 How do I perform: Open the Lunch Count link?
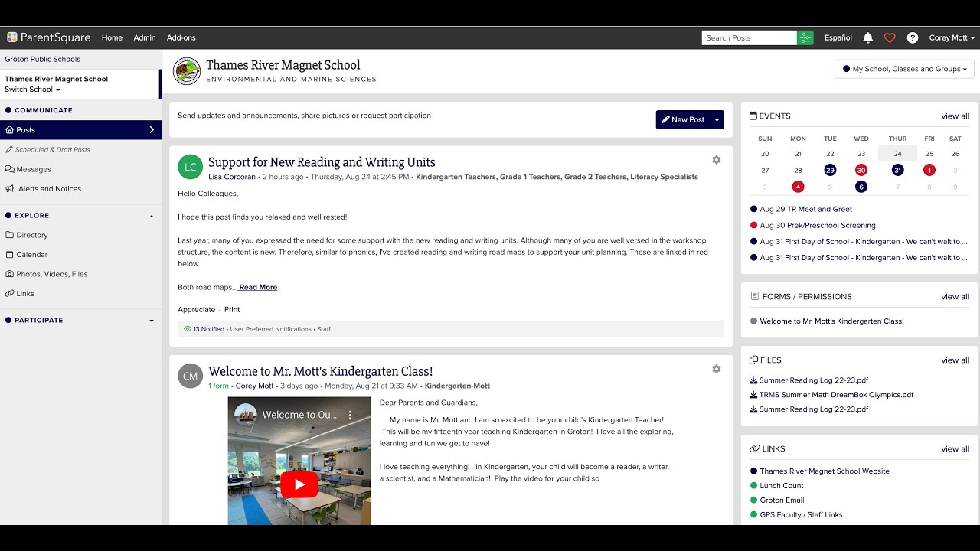[782, 486]
